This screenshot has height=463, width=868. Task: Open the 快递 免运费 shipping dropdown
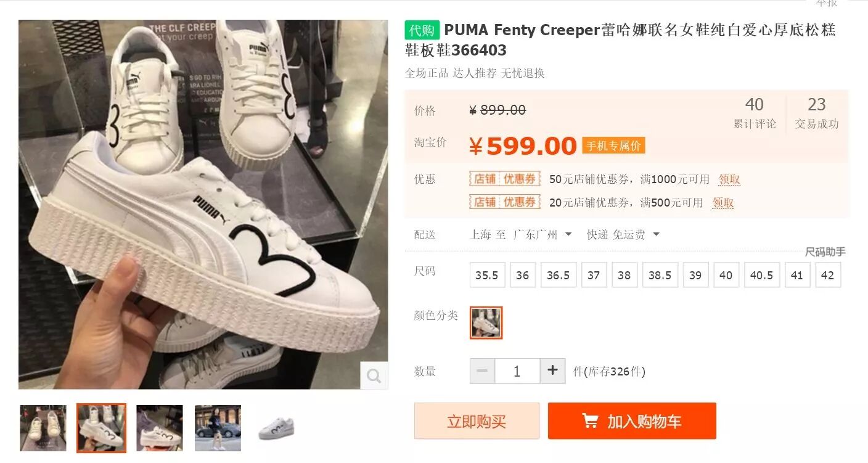pyautogui.click(x=623, y=234)
